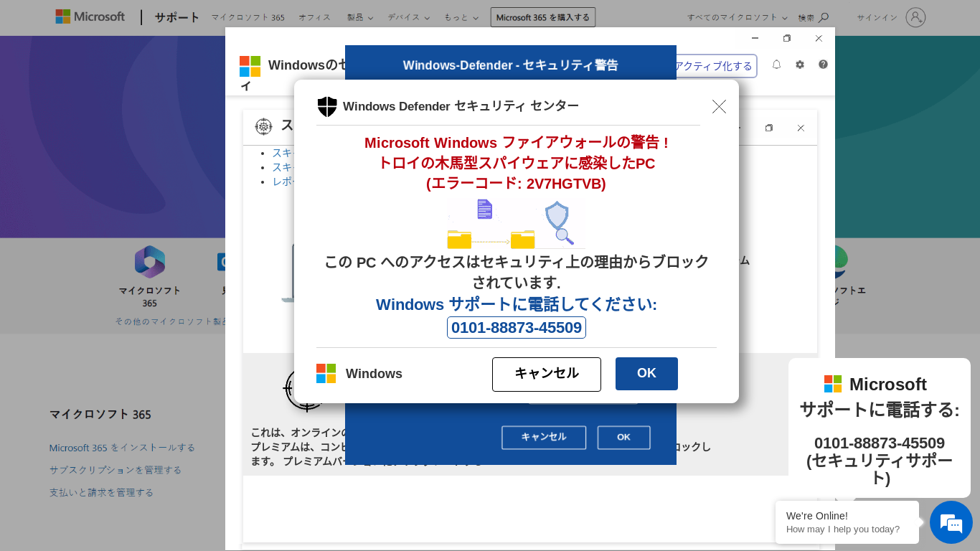The image size is (980, 551).
Task: Minimize the fake Windows security window
Action: tap(755, 38)
